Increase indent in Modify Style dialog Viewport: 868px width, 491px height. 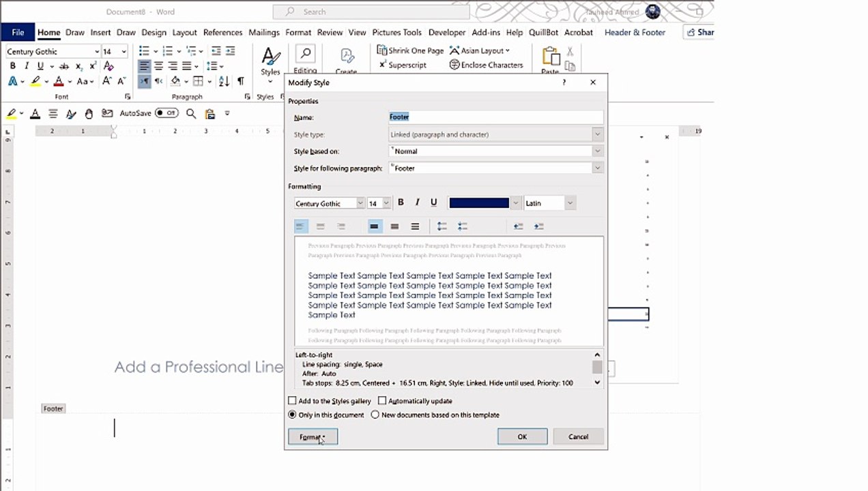539,226
